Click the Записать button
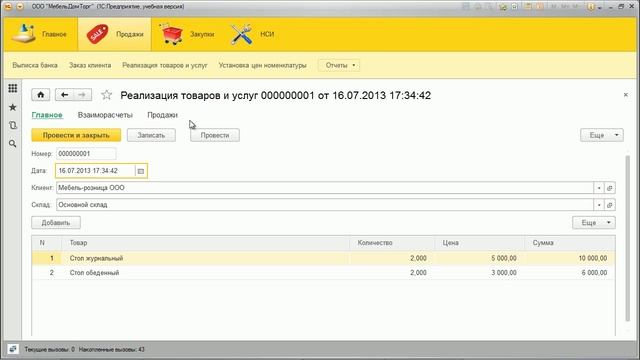Viewport: 640px width, 360px height. click(151, 135)
